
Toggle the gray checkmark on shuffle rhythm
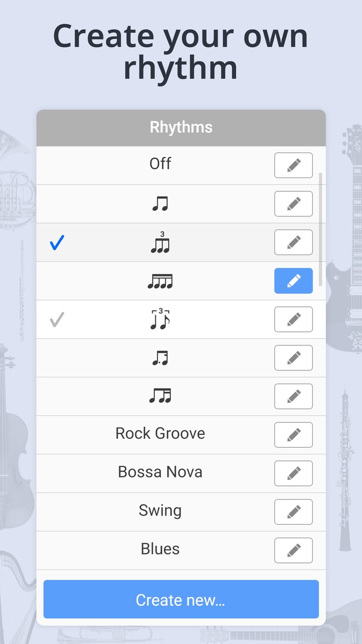(x=57, y=319)
